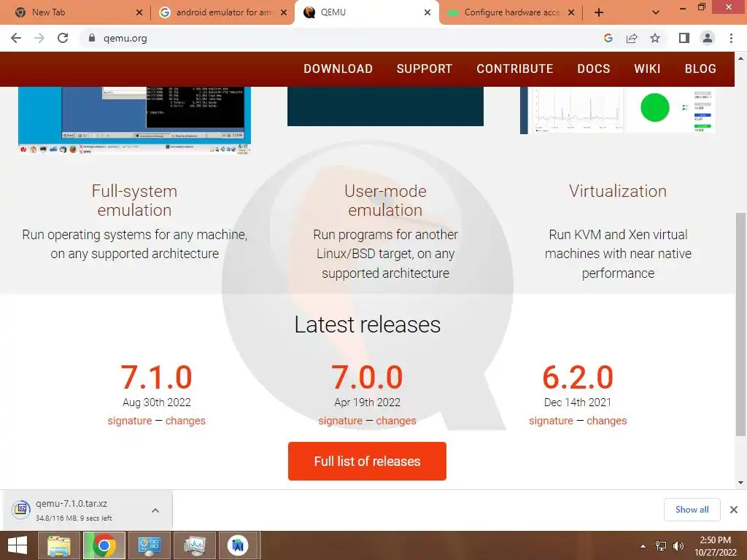Open the Task Manager taskbar icon

point(195,545)
